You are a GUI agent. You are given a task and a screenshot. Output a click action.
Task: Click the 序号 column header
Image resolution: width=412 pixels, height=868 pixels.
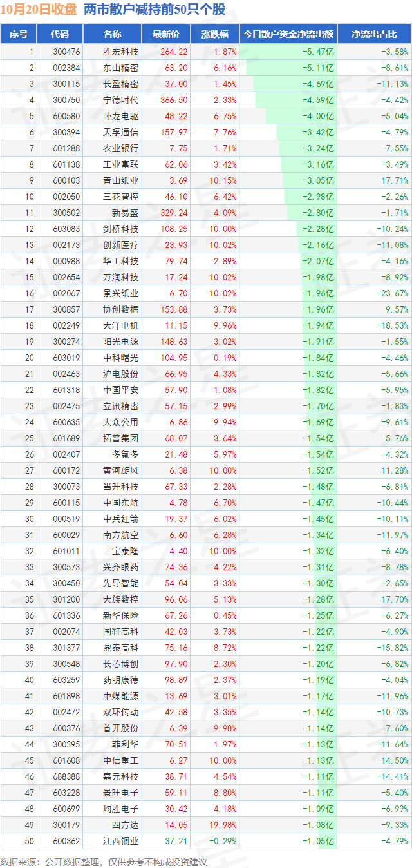tap(19, 34)
